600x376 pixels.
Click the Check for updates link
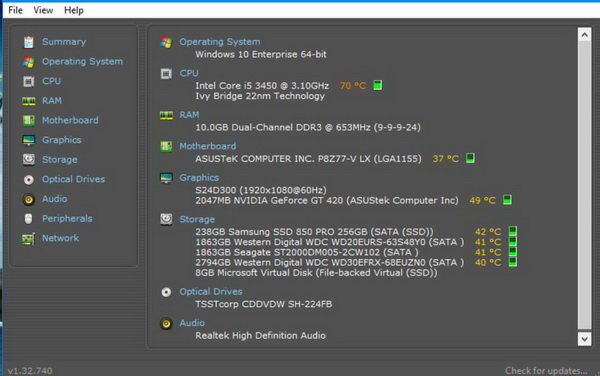tap(546, 370)
